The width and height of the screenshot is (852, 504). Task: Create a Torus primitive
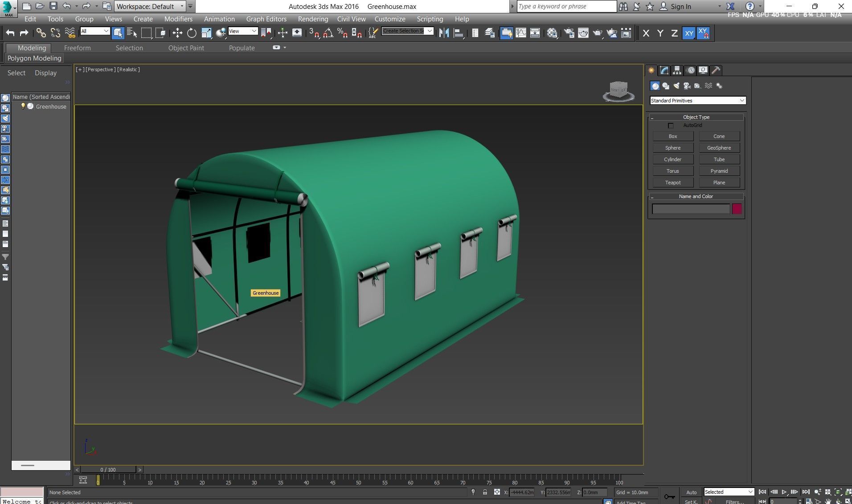click(x=673, y=171)
